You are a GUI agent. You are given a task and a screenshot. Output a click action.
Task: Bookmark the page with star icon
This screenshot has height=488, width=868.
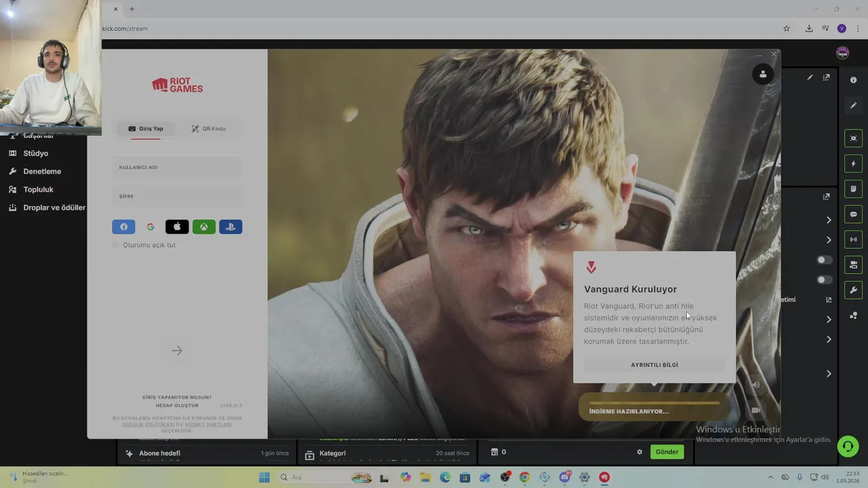787,28
